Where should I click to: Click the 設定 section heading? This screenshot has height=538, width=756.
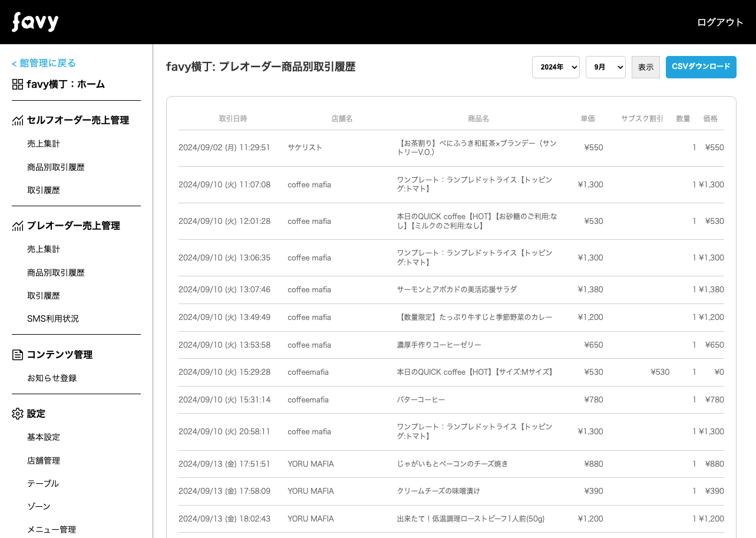tap(36, 414)
